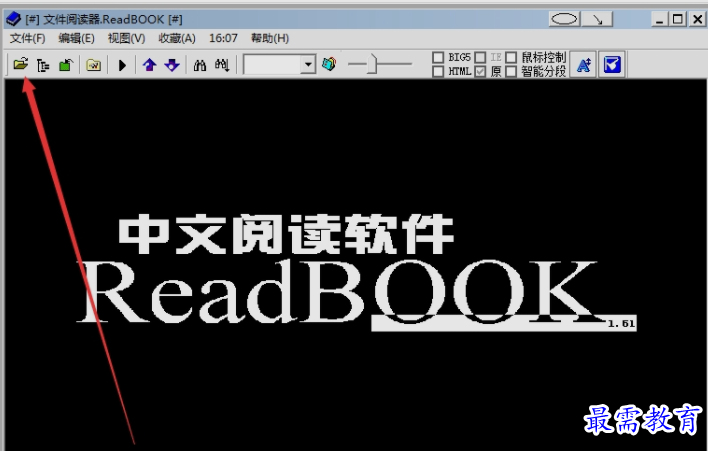
Task: Click the blue page up arrow
Action: [149, 65]
